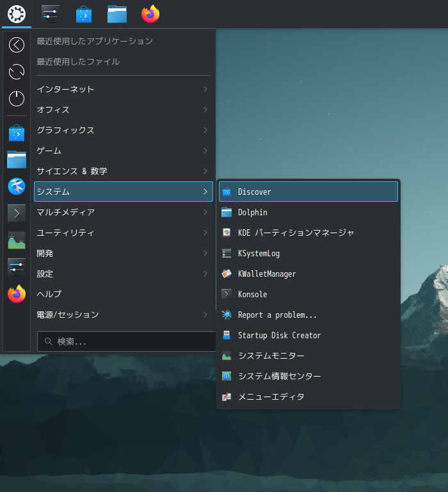Click the restart icon in launcher sidebar
Screen dimensions: 448x492
pyautogui.click(x=17, y=72)
